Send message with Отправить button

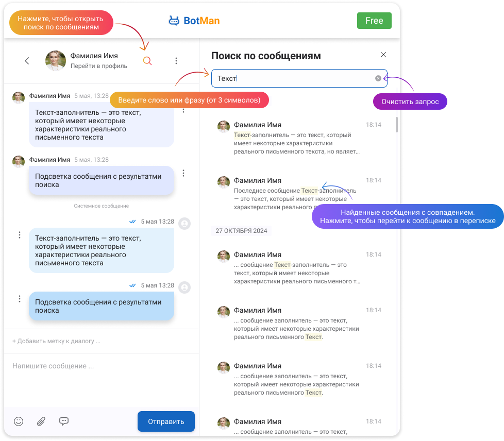[166, 421]
